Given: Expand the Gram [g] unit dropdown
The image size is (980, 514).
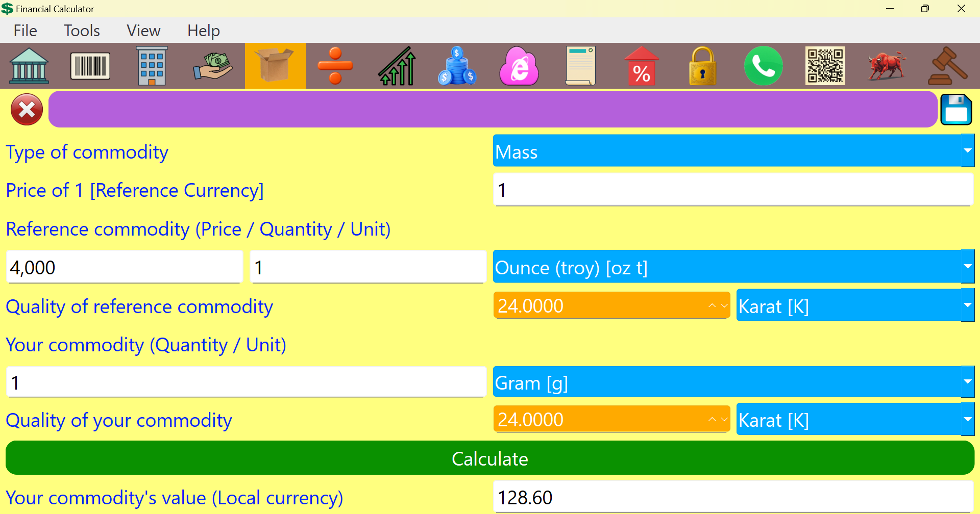Looking at the screenshot, I should click(x=968, y=381).
